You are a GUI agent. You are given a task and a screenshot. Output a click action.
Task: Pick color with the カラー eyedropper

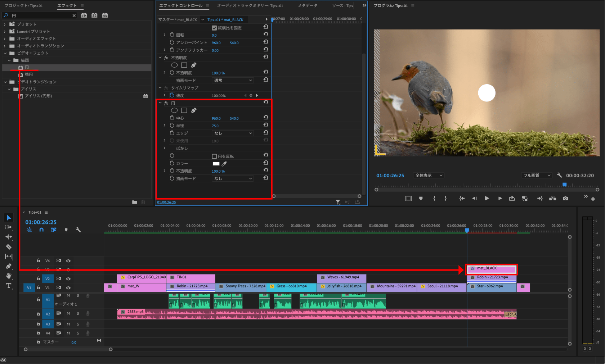click(x=224, y=164)
